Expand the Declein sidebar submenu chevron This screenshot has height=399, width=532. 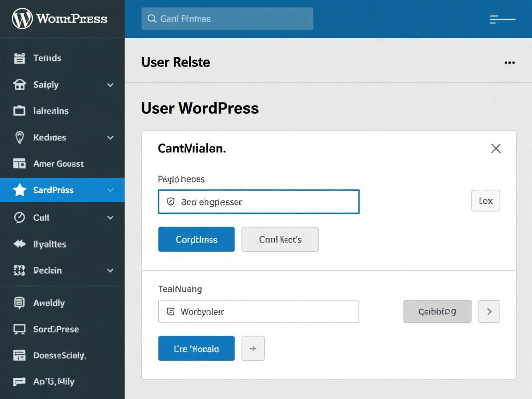pos(110,271)
